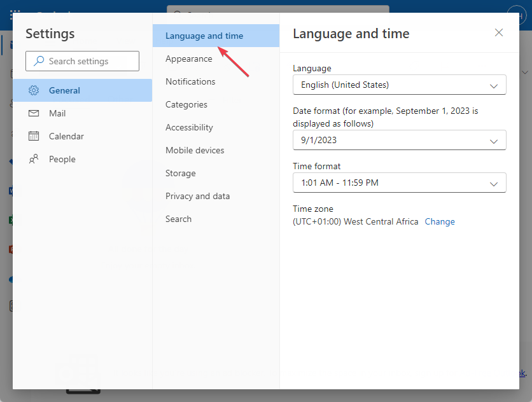Open the Notifications settings section
The height and width of the screenshot is (402, 532).
click(190, 81)
